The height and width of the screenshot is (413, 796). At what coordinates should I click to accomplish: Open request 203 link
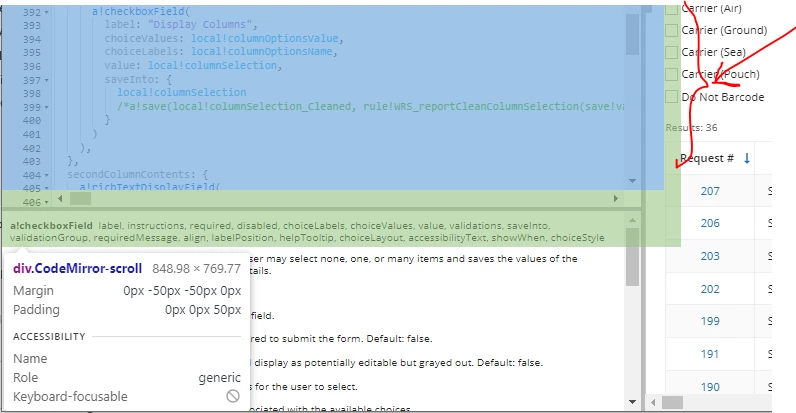point(710,256)
